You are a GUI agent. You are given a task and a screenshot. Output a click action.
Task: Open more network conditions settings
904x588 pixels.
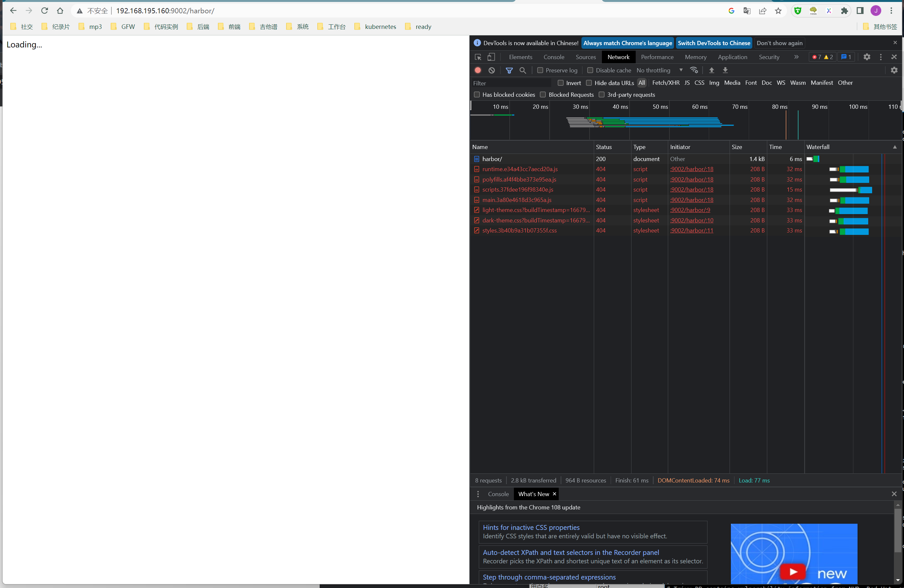[x=694, y=70]
